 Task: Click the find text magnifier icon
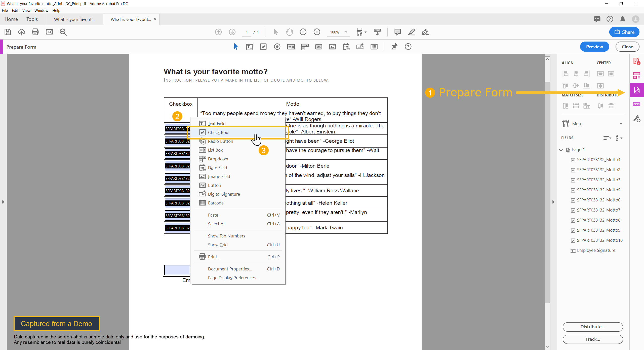63,32
